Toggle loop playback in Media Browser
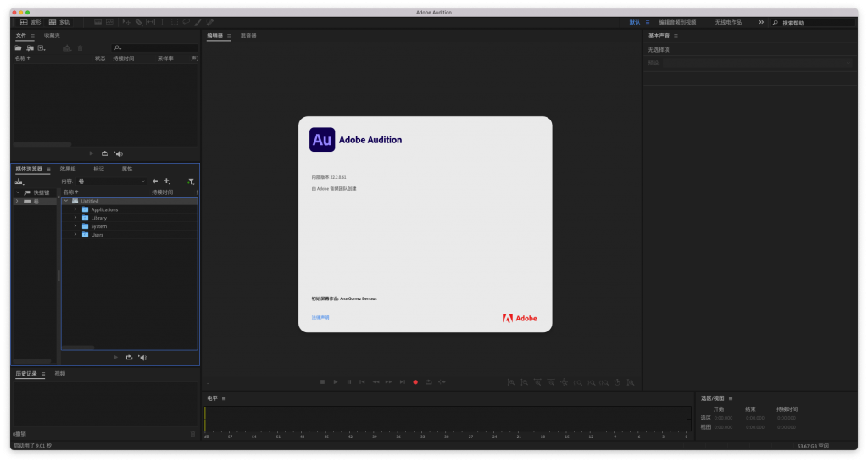Image resolution: width=868 pixels, height=462 pixels. [x=129, y=358]
